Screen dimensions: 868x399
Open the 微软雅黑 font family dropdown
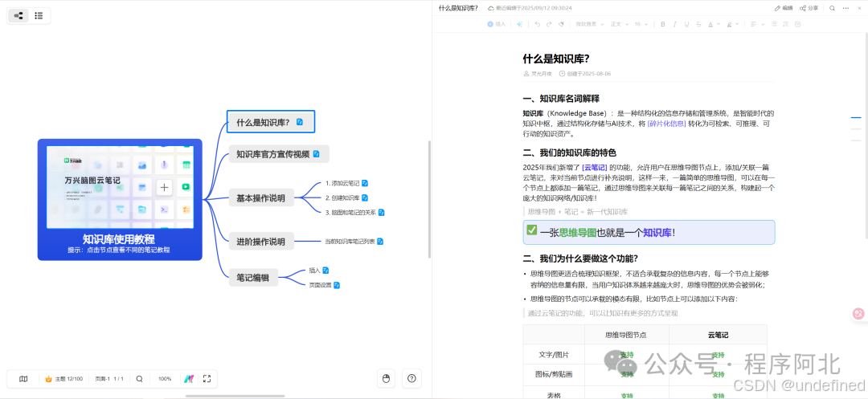[590, 24]
